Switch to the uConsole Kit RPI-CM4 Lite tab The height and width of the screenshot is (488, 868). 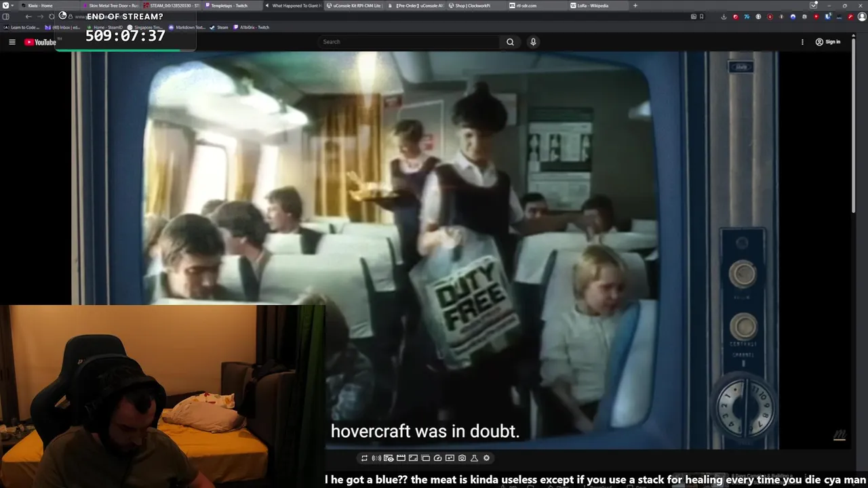(x=354, y=5)
